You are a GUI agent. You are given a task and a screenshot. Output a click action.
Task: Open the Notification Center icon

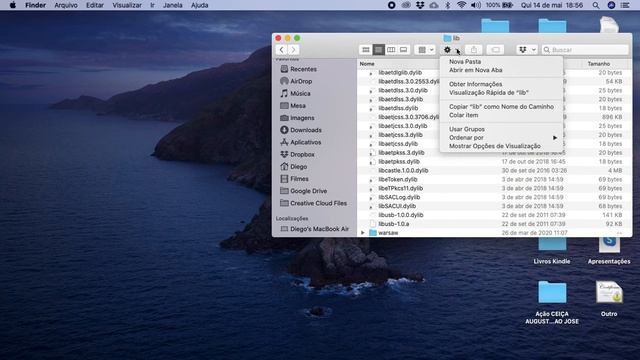click(x=624, y=5)
